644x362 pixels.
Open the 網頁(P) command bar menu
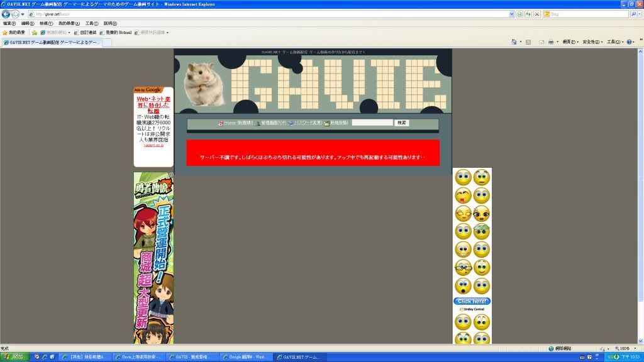click(570, 42)
